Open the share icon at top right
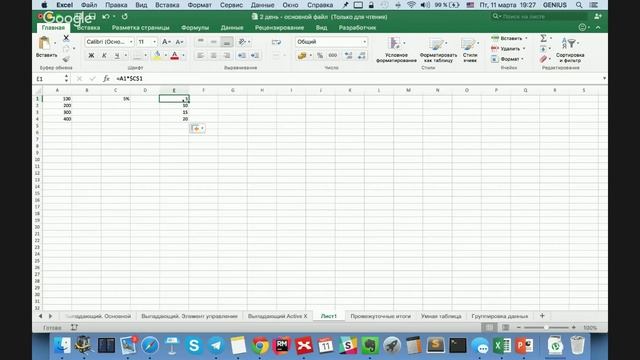This screenshot has width=640, height=360. tap(598, 16)
